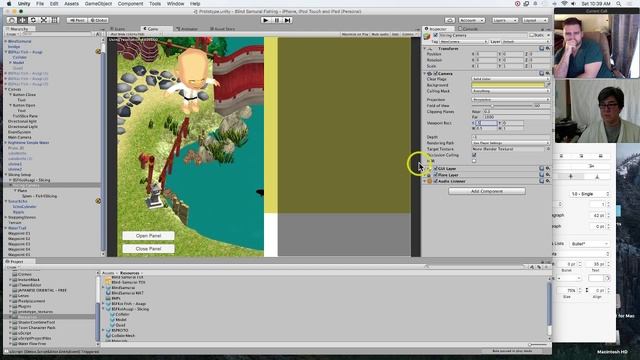
Task: Open the Culling Mask dropdown
Action: click(511, 91)
